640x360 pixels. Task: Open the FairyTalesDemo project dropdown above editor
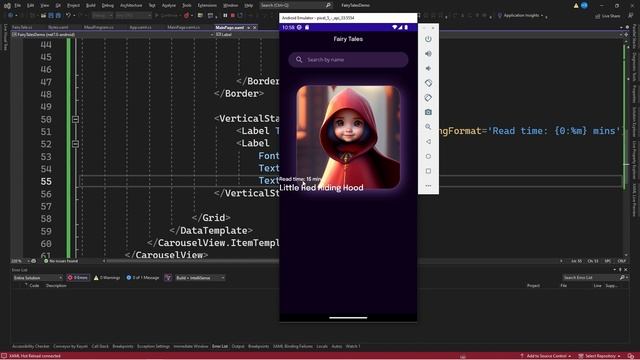click(x=113, y=35)
